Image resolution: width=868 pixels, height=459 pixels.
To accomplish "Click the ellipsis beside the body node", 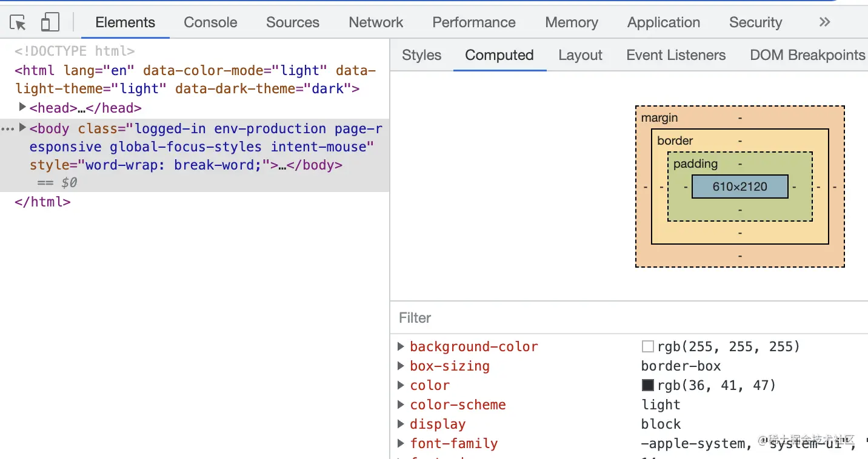I will coord(7,129).
